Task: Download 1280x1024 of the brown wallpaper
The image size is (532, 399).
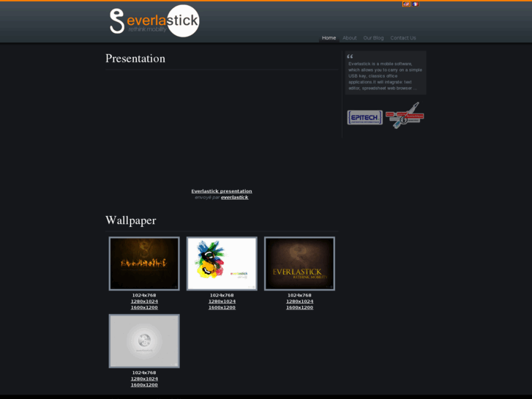Action: click(299, 302)
